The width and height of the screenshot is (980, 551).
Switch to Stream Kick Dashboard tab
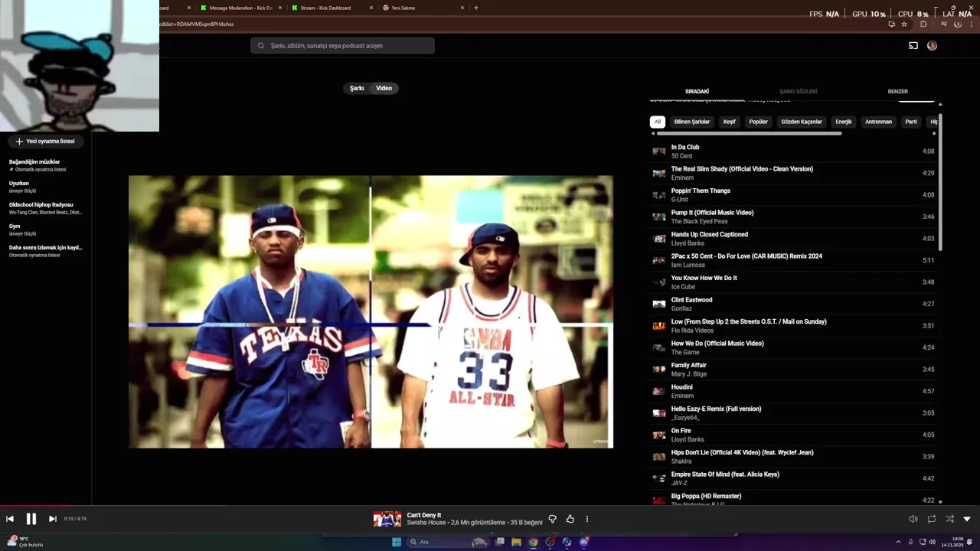pos(326,8)
